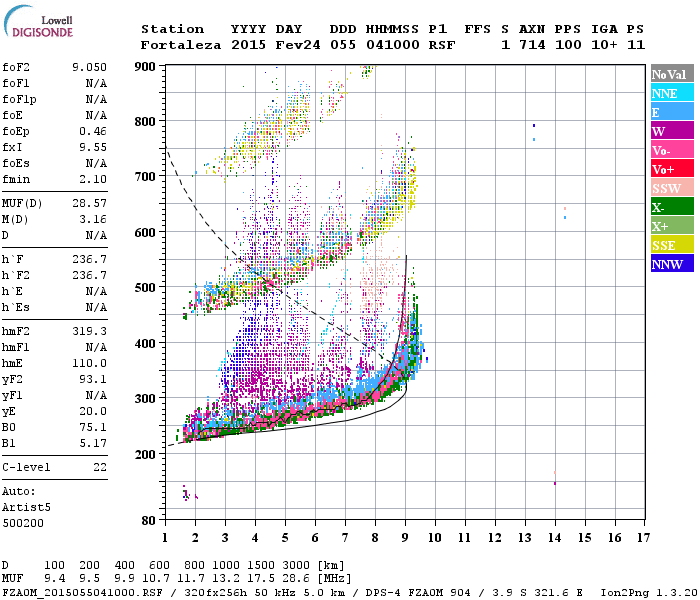Select the hmF2 value 319.3
Viewport: 700px width, 600px height.
click(x=89, y=331)
